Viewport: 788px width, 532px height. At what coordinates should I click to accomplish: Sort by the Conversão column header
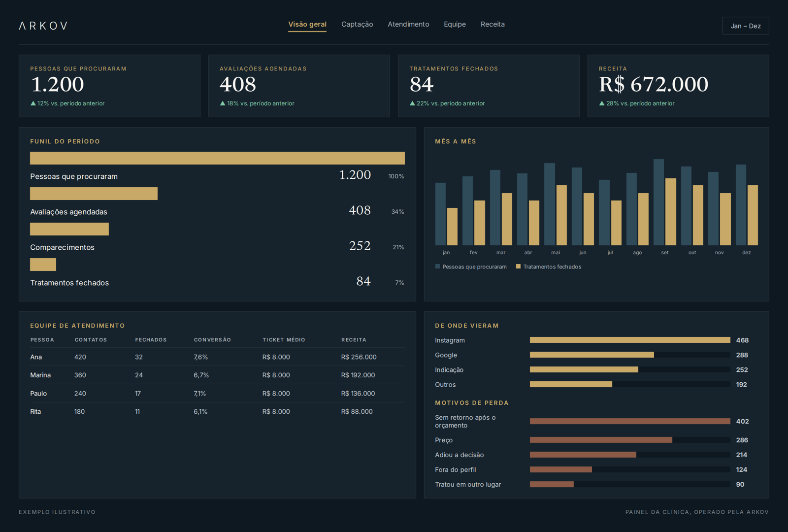point(212,340)
